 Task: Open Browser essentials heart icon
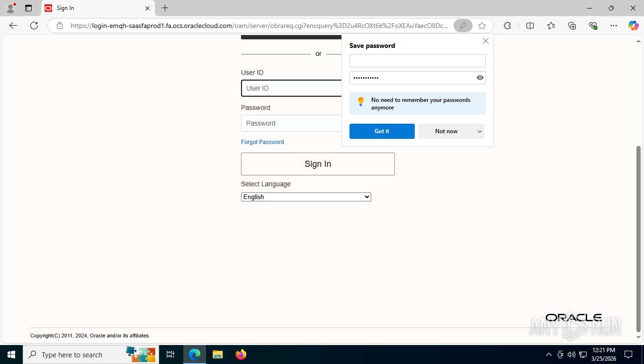click(593, 26)
